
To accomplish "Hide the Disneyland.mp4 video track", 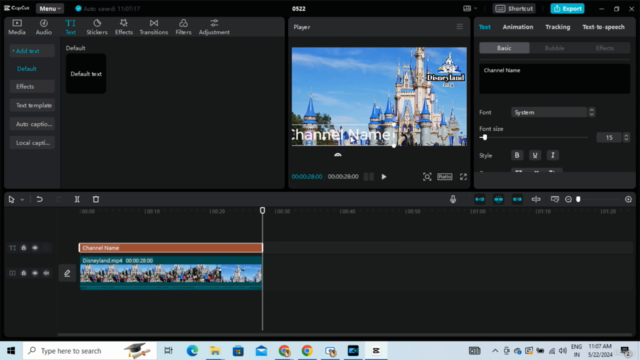I will (35, 273).
